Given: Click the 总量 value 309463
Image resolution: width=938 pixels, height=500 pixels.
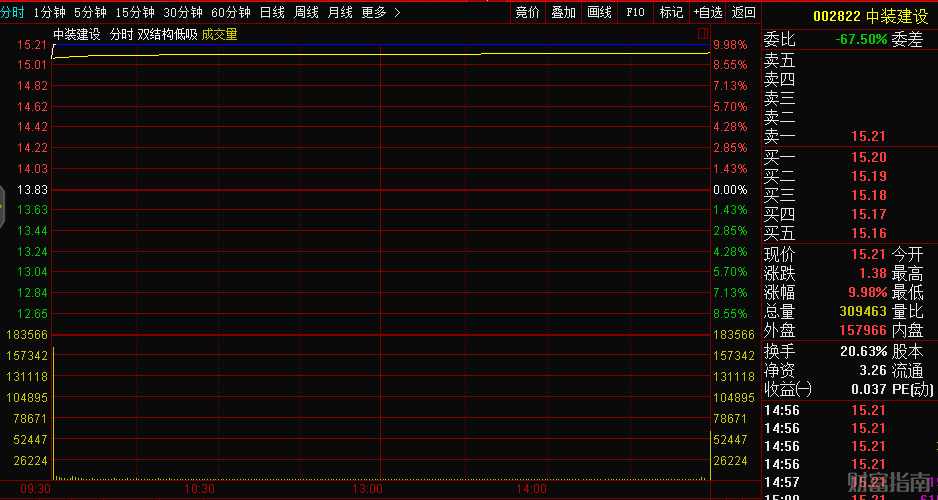Looking at the screenshot, I should click(x=863, y=311).
